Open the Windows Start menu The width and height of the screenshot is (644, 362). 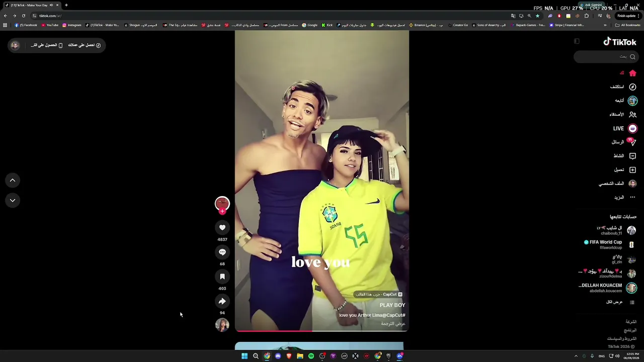(x=245, y=356)
